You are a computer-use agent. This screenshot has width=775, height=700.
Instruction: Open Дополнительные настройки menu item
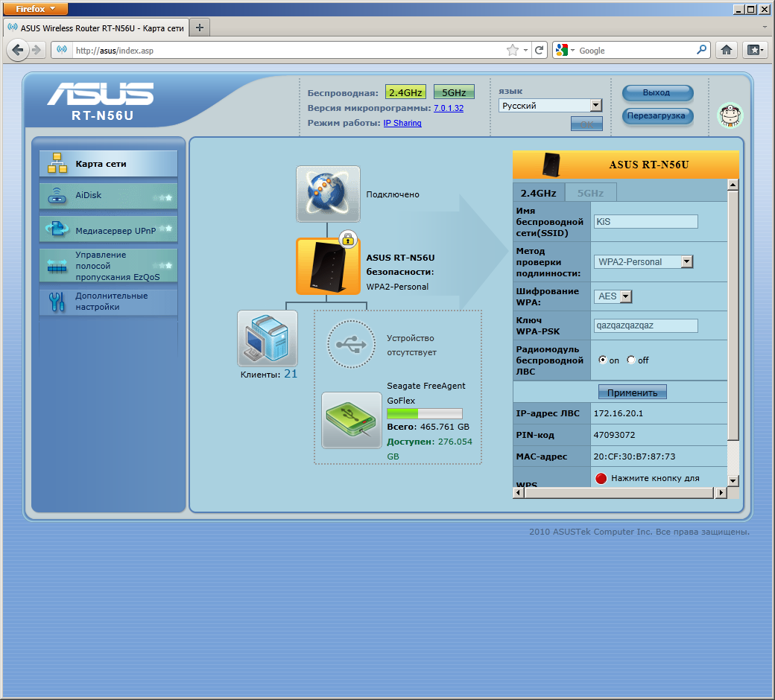pyautogui.click(x=108, y=302)
